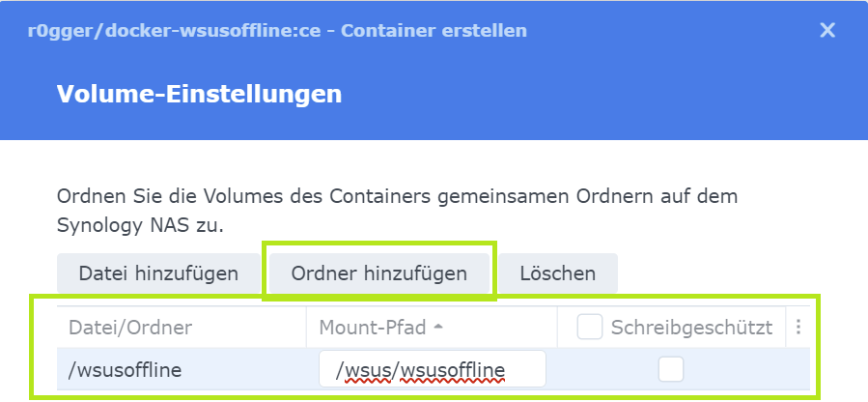Click the Datei hinzufügen button
Viewport: 868px width, 402px height.
(158, 273)
